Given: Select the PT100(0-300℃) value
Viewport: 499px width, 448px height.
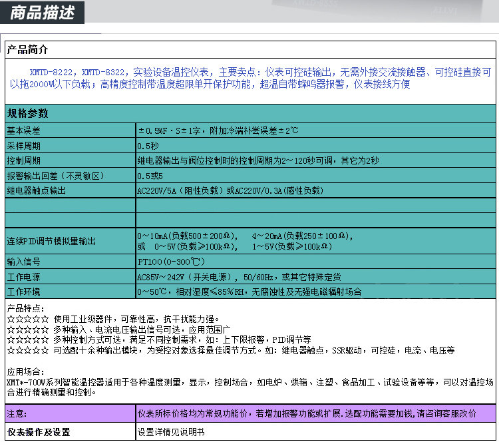Looking at the screenshot, I should click(171, 262).
